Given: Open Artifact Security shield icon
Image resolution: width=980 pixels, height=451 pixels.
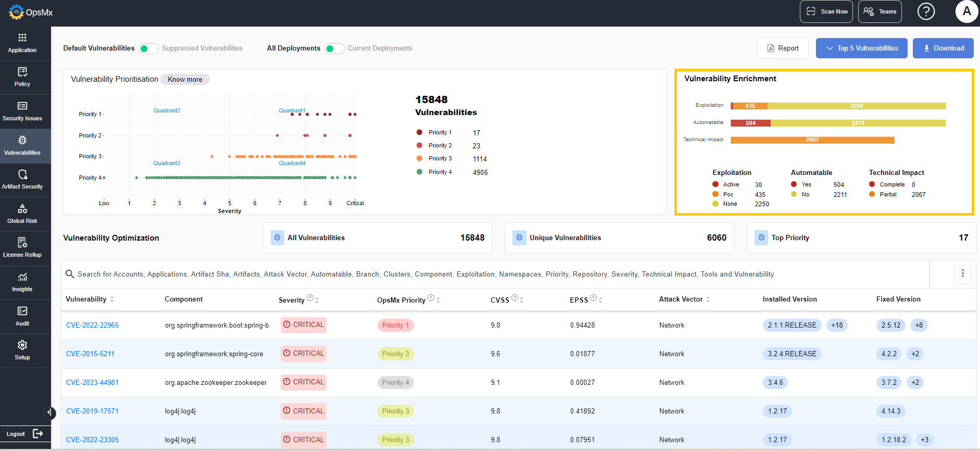Looking at the screenshot, I should (x=22, y=174).
